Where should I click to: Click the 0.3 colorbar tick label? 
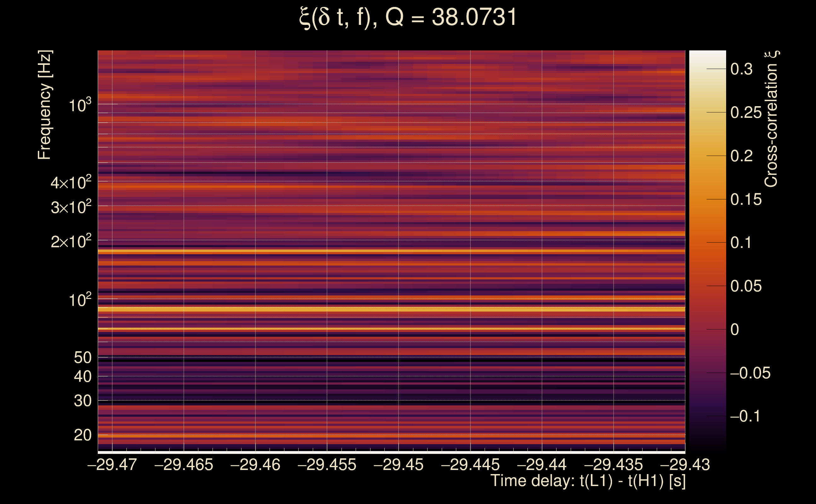tap(741, 69)
